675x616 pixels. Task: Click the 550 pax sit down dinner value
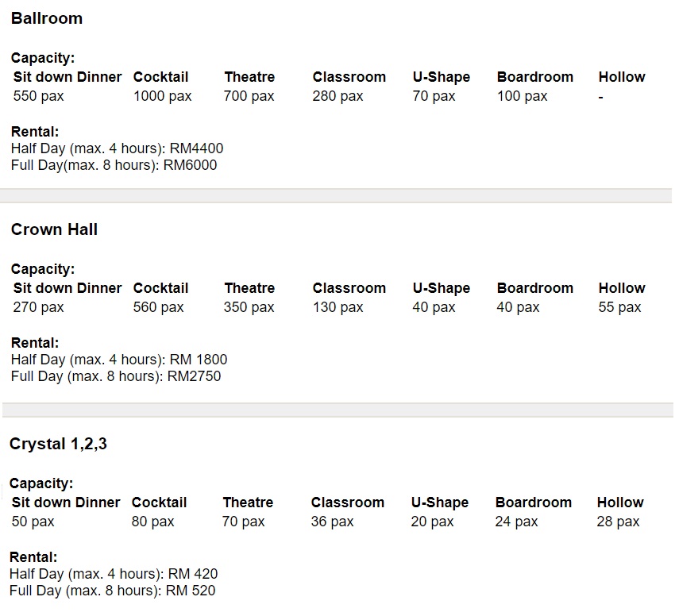point(39,96)
